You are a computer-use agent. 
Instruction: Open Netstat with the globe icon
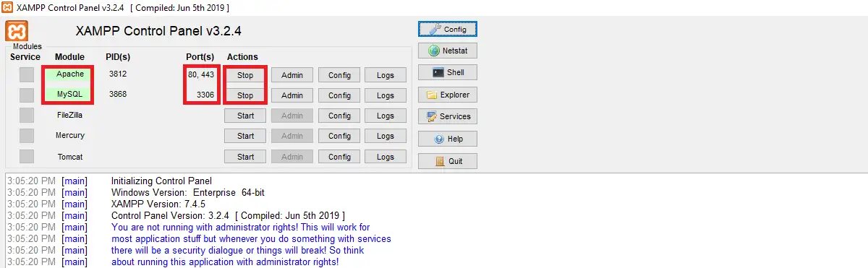tap(448, 51)
